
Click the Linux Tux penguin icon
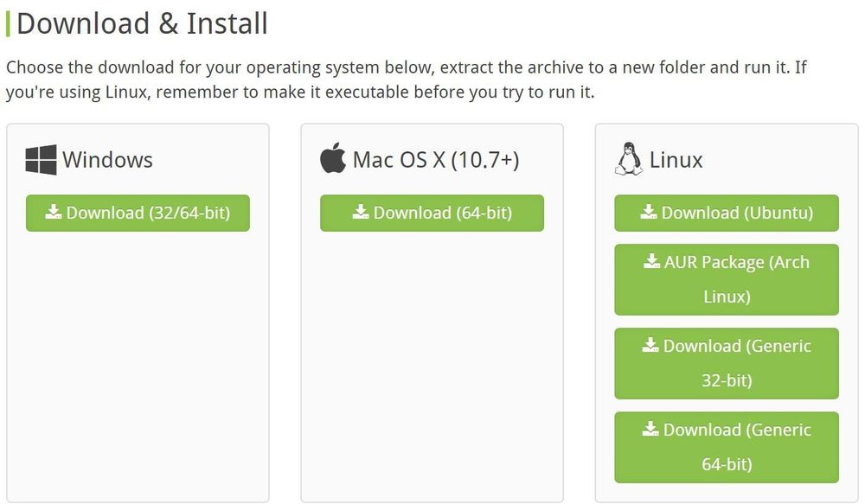click(x=628, y=160)
